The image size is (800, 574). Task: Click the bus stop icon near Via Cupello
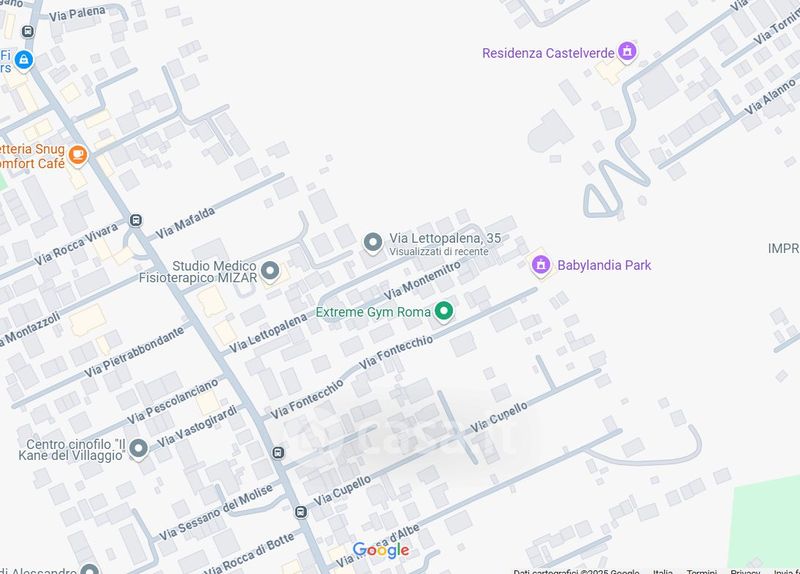[301, 512]
